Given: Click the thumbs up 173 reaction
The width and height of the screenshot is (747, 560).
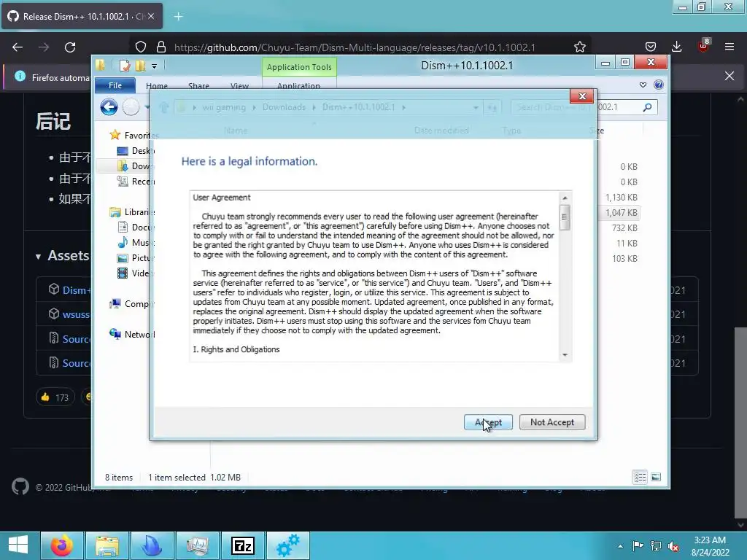Looking at the screenshot, I should [x=55, y=397].
